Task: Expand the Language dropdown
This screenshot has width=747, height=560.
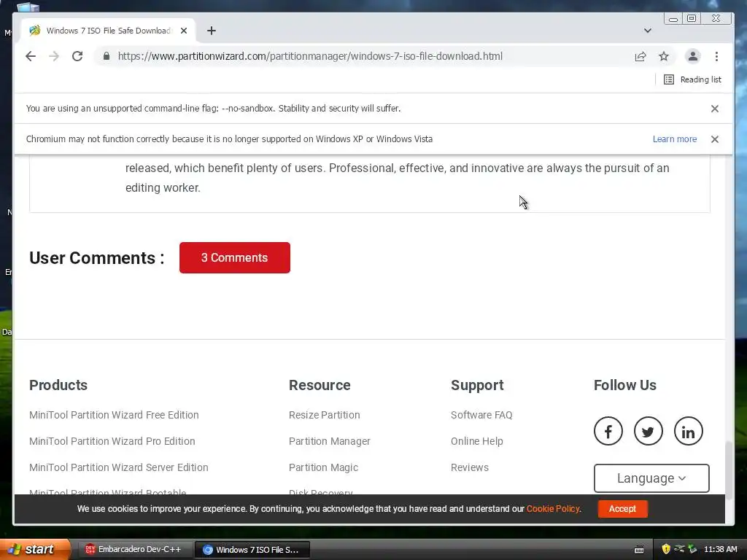Action: [x=651, y=478]
